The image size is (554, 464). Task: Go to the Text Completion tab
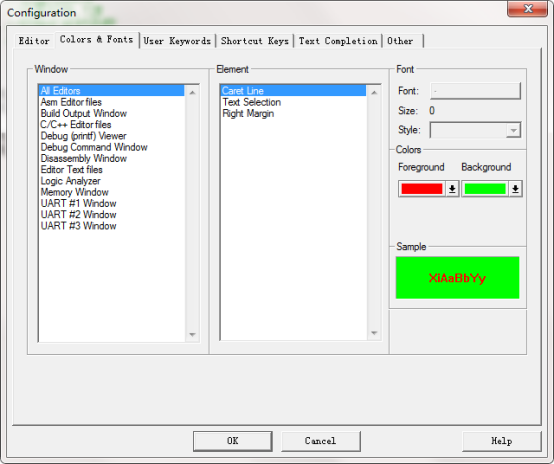338,41
